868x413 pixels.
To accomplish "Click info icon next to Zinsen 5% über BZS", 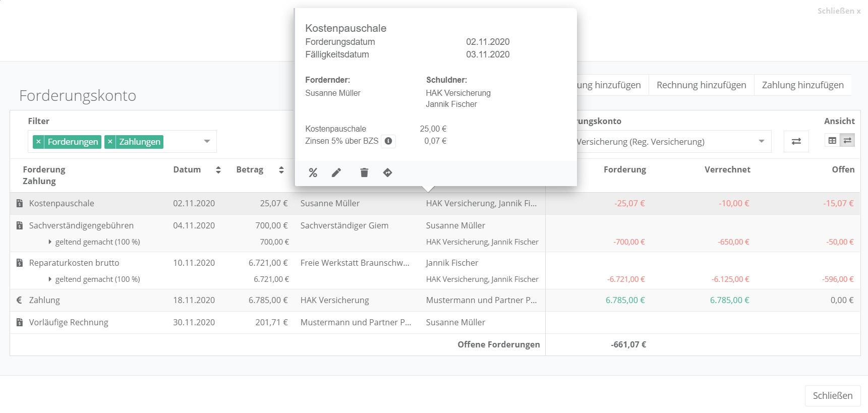I will (x=388, y=141).
